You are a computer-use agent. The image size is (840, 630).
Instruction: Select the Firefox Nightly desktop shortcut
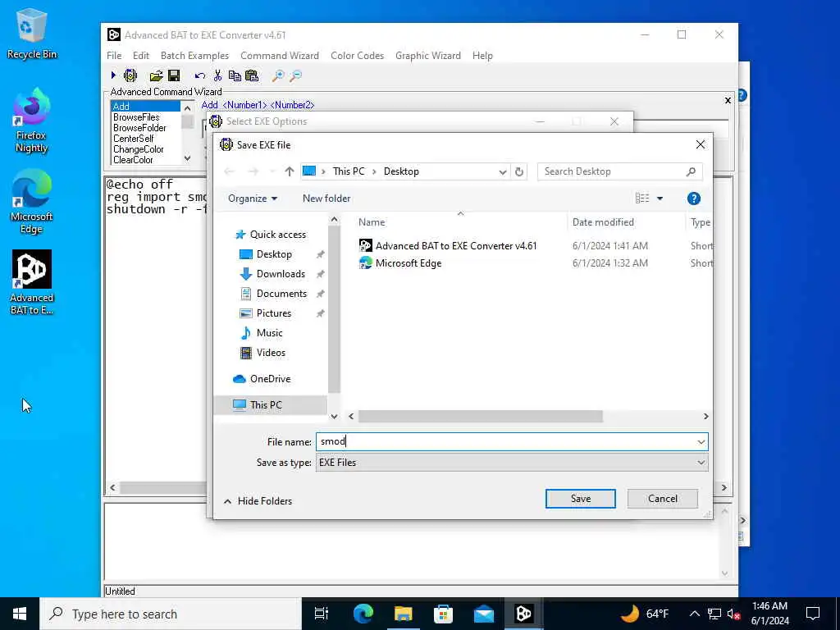31,121
